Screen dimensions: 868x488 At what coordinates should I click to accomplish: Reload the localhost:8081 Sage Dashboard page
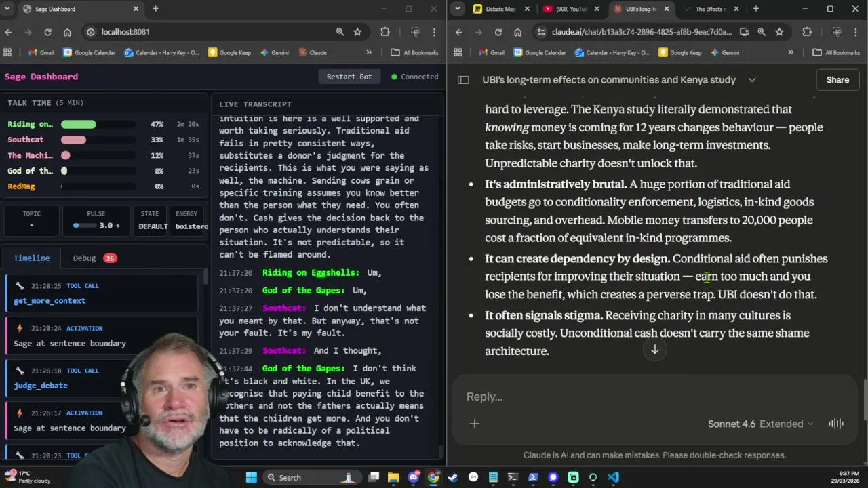47,32
